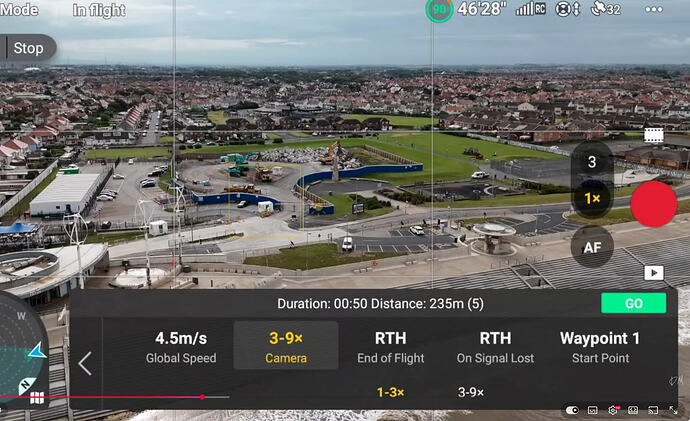This screenshot has width=690, height=421.
Task: Open the playback gallery icon
Action: point(653,272)
